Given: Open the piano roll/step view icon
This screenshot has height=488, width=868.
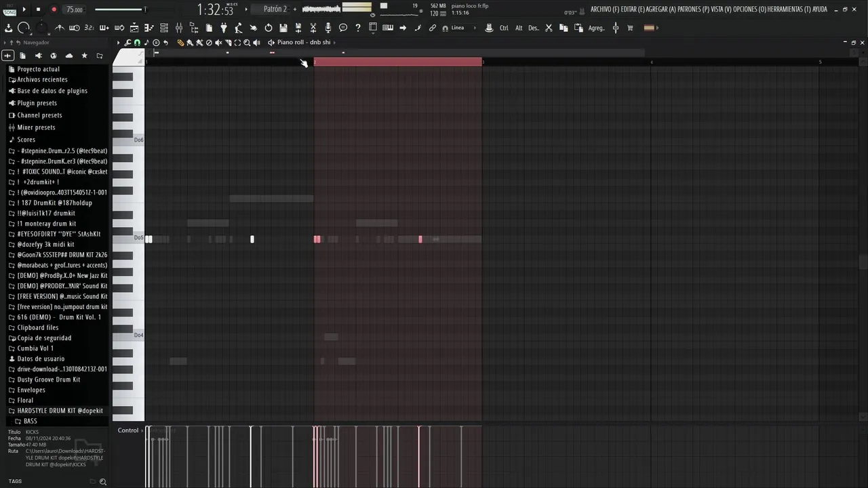Looking at the screenshot, I should (x=149, y=28).
